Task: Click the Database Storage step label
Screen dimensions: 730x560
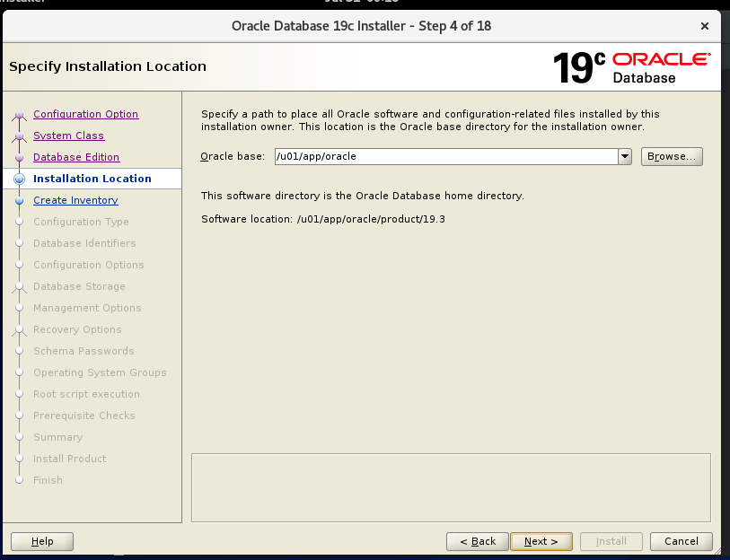Action: tap(79, 286)
